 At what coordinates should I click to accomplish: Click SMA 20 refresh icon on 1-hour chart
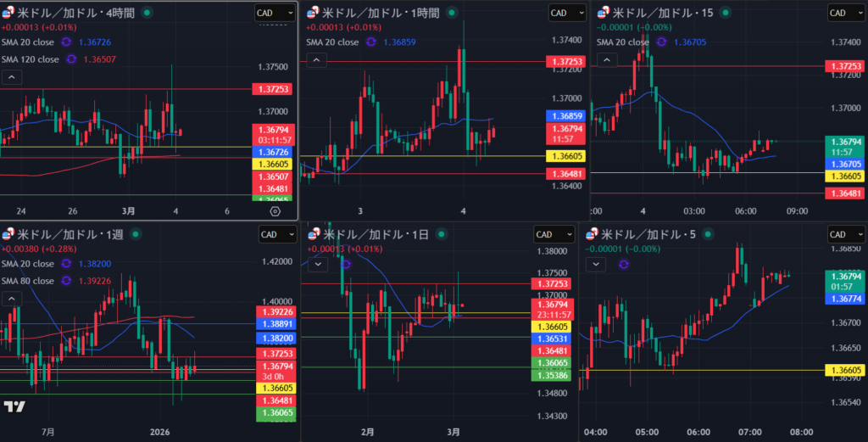[x=371, y=42]
